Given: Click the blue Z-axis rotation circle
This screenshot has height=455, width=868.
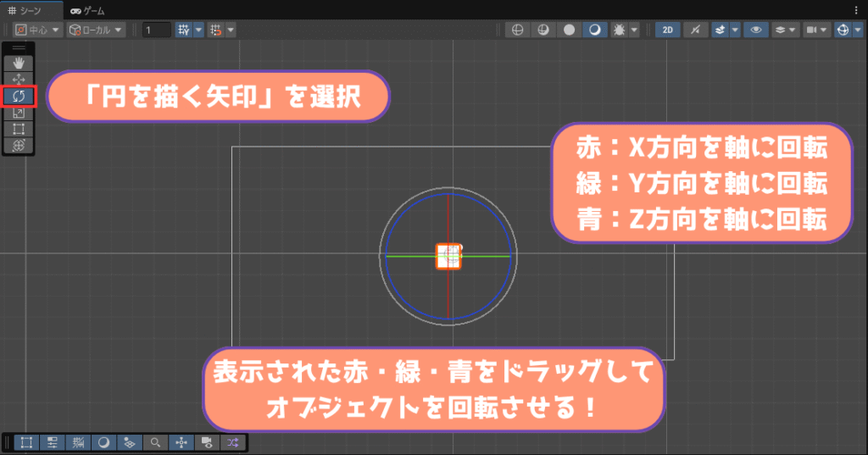Looking at the screenshot, I should tap(404, 212).
